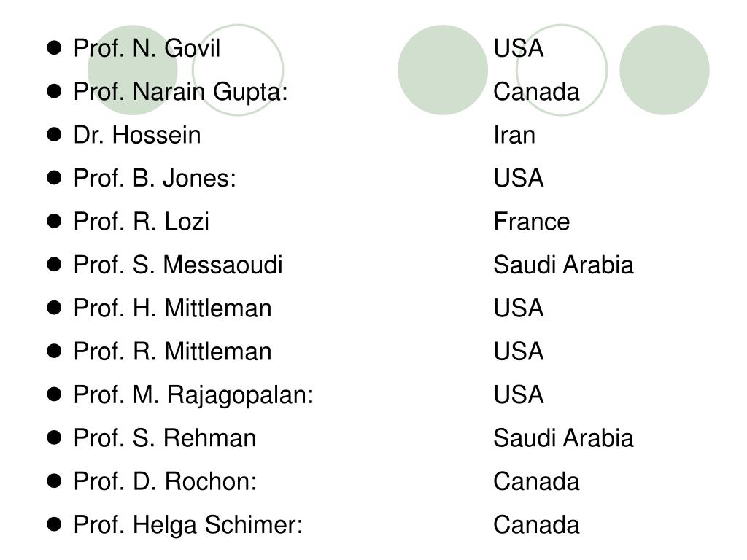Click the Iran country label
The image size is (747, 560).
tap(514, 135)
